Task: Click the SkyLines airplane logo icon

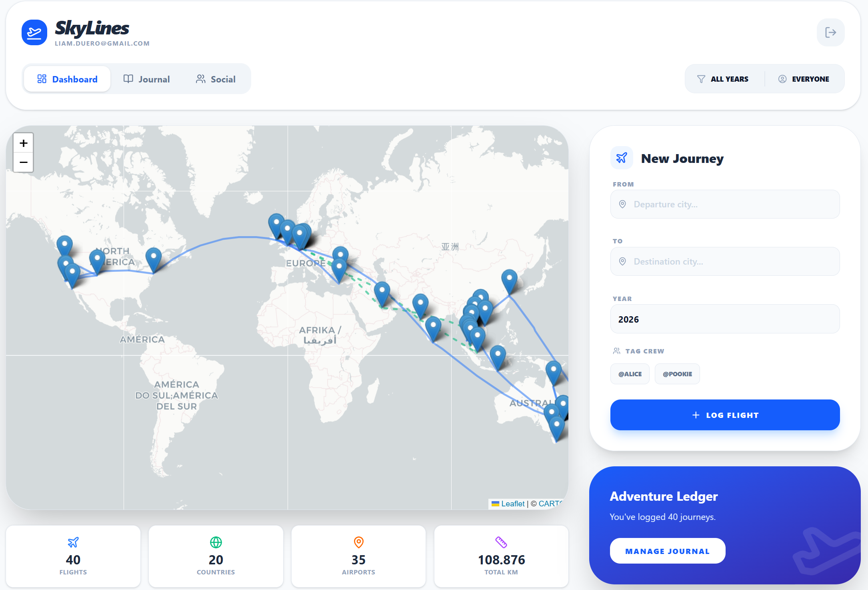Action: point(34,32)
